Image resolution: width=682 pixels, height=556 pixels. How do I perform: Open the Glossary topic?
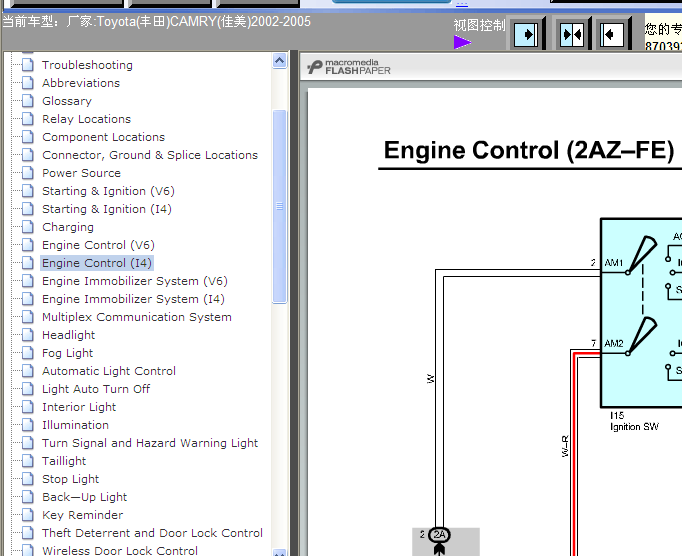tap(67, 101)
